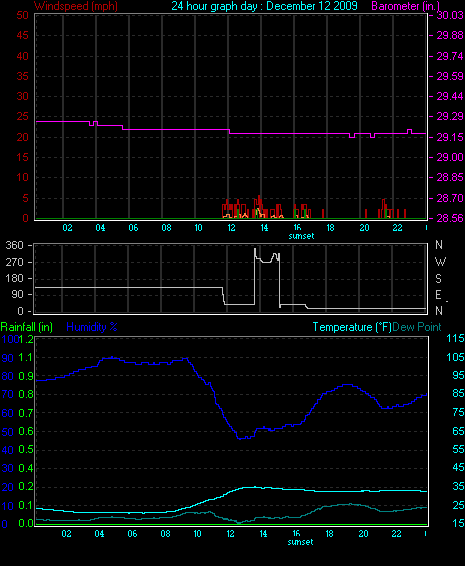Click the 50 mph windspeed scale value

click(x=22, y=15)
